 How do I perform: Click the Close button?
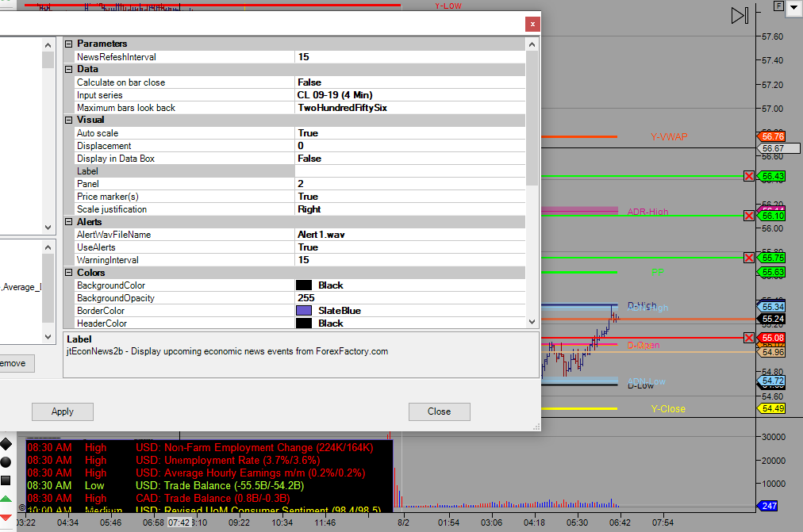coord(440,411)
